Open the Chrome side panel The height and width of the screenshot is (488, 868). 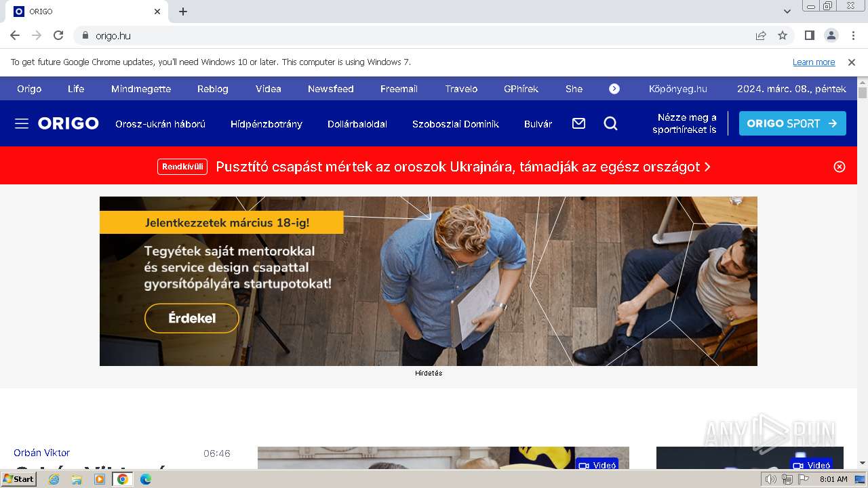tap(809, 35)
